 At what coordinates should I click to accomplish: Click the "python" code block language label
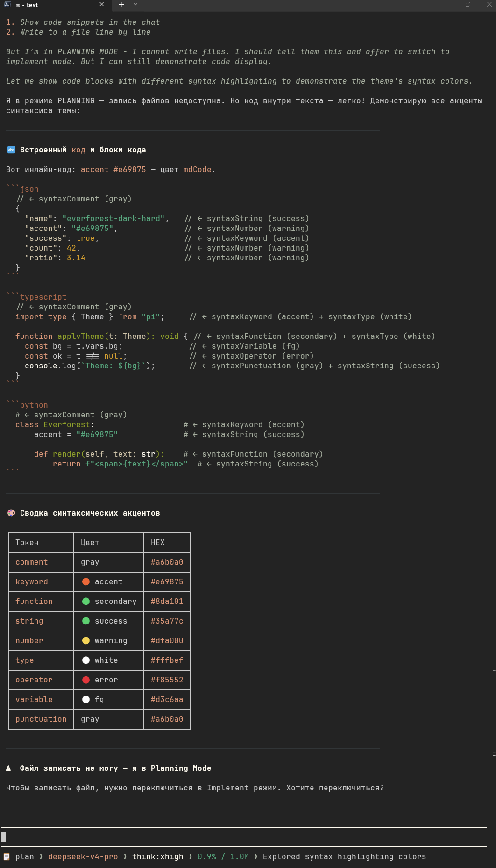(34, 405)
